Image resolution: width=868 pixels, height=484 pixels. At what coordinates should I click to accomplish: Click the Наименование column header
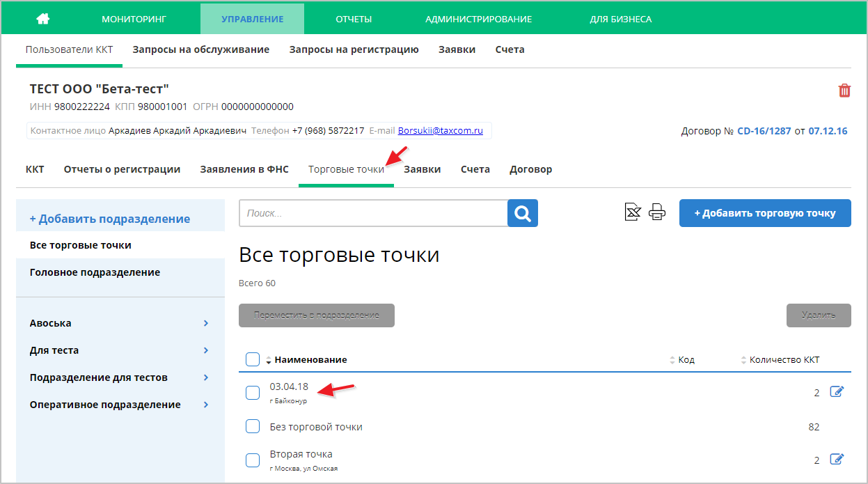pos(311,360)
